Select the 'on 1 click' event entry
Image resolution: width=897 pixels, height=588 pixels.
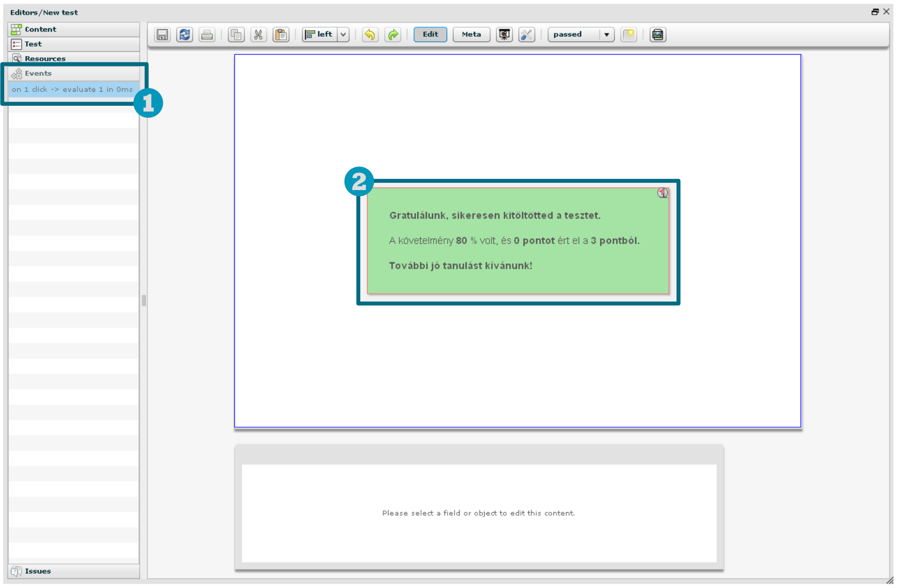(x=72, y=90)
